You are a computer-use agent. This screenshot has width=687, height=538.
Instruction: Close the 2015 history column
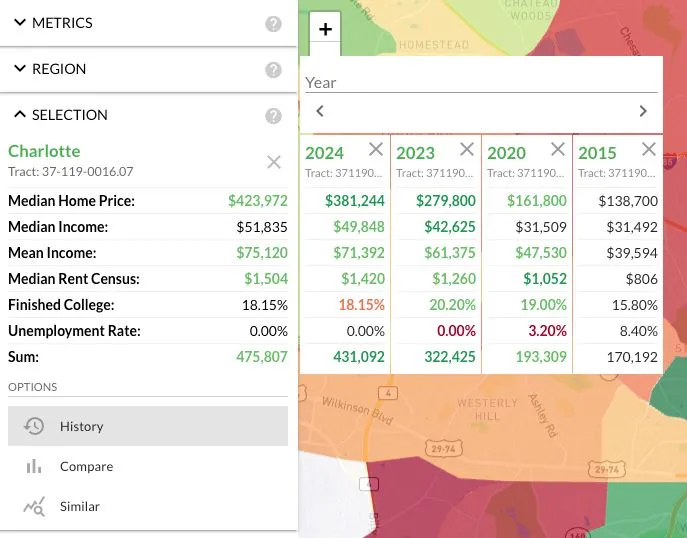pos(649,149)
